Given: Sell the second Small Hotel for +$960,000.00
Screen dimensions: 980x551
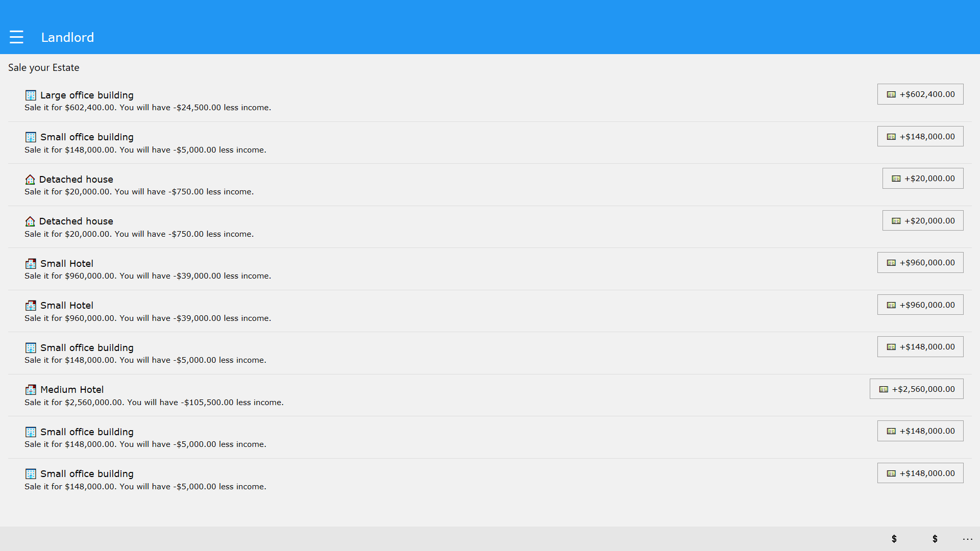Looking at the screenshot, I should (x=920, y=305).
